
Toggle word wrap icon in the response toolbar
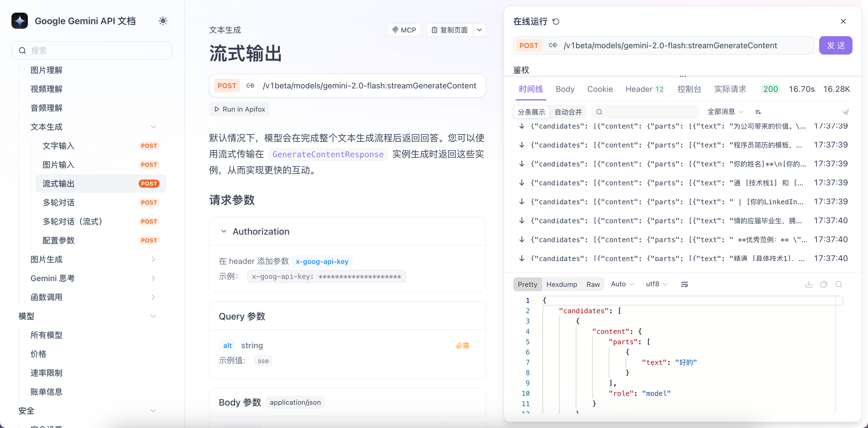pos(684,284)
